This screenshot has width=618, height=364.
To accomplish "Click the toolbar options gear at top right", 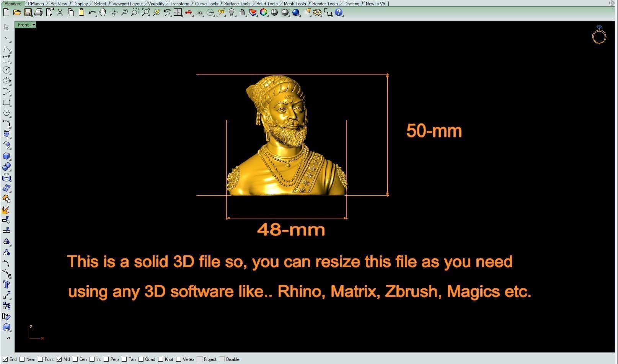I will click(611, 3).
